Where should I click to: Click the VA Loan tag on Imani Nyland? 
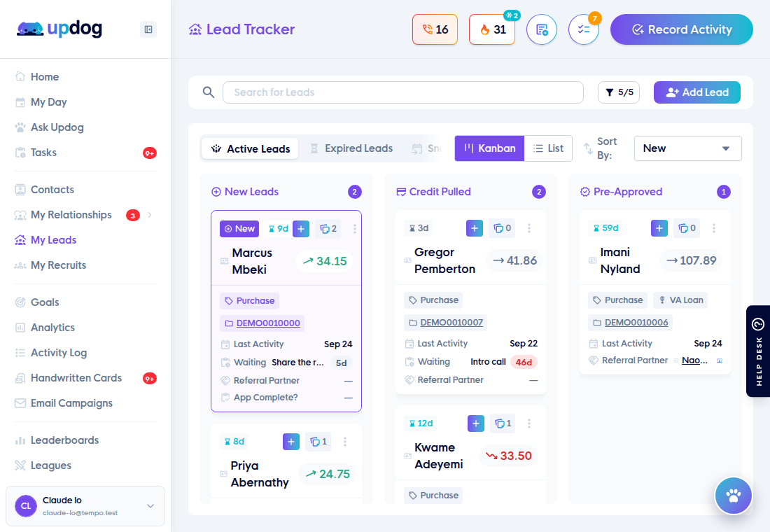(680, 300)
